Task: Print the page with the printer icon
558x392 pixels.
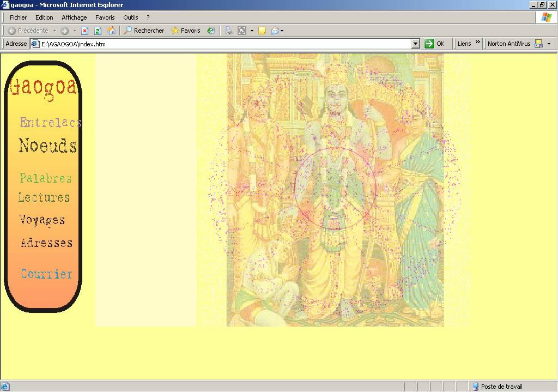Action: 228,31
